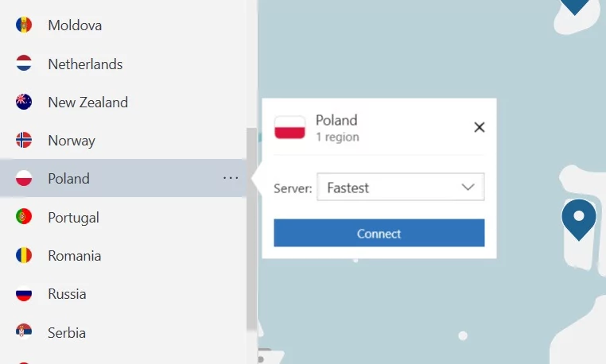This screenshot has width=606, height=364.
Task: Click the Russia flag icon
Action: (x=24, y=294)
